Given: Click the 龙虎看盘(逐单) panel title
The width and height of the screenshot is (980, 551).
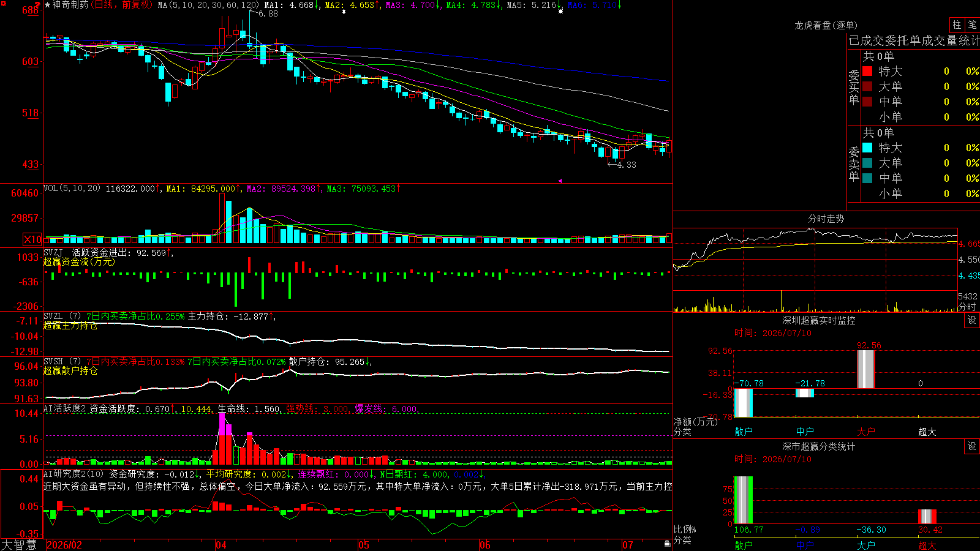Looking at the screenshot, I should [x=826, y=25].
